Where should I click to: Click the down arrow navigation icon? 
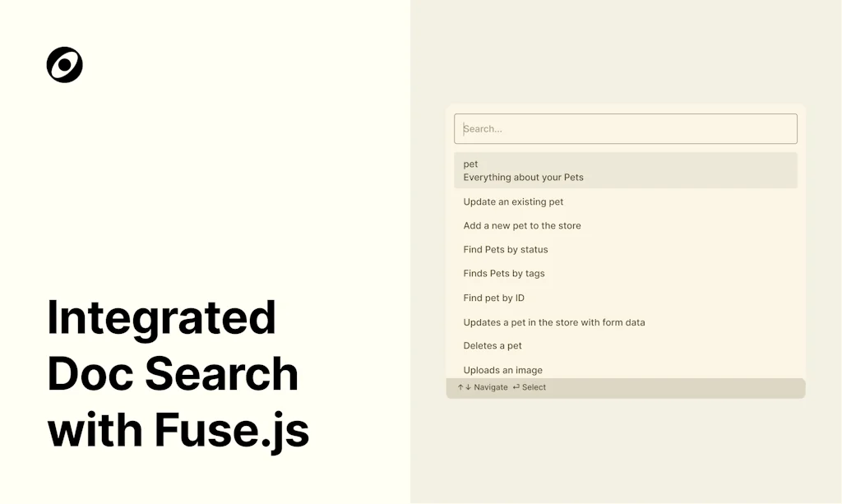[x=468, y=387]
